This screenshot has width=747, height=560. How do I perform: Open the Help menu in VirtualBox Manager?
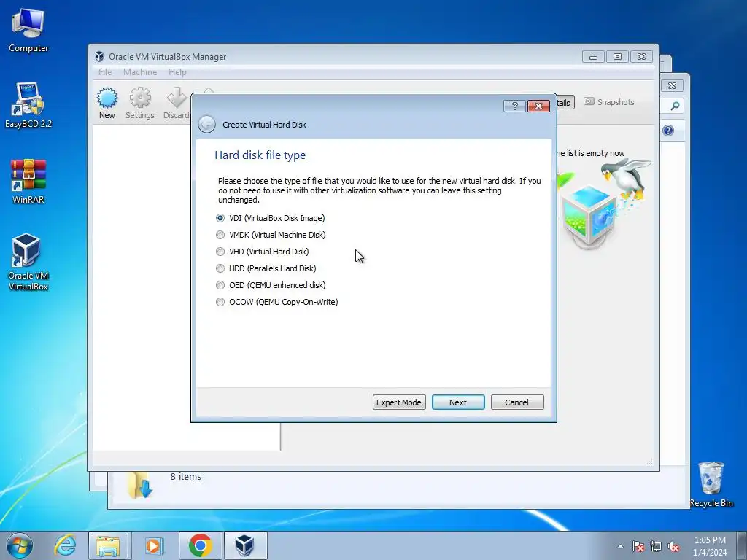[x=177, y=72]
